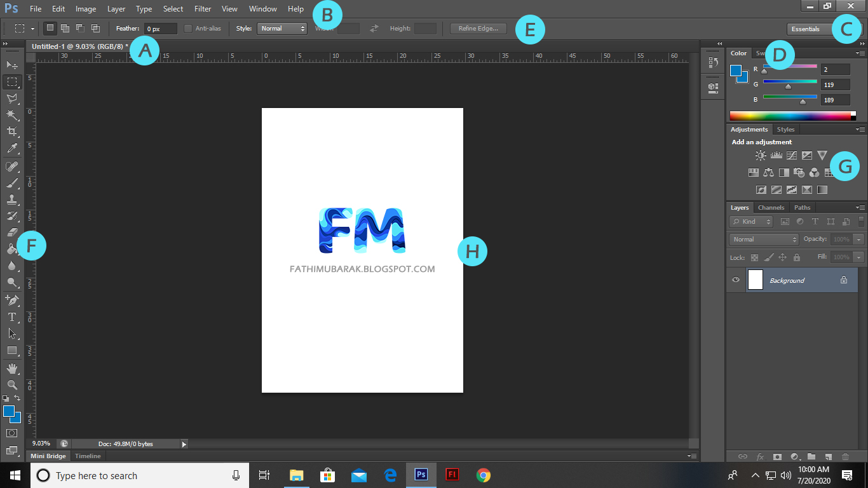Open the Essentials workspace switcher
This screenshot has height=488, width=868.
coord(806,29)
